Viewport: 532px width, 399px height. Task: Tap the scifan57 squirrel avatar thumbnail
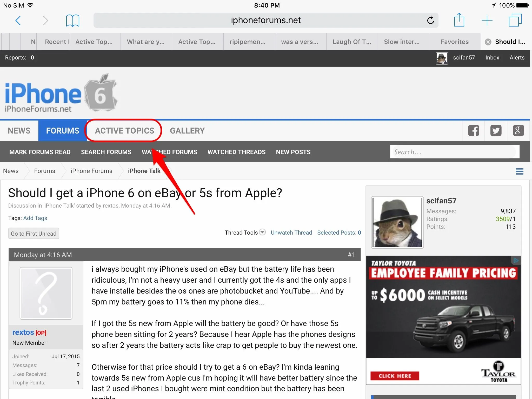click(442, 58)
